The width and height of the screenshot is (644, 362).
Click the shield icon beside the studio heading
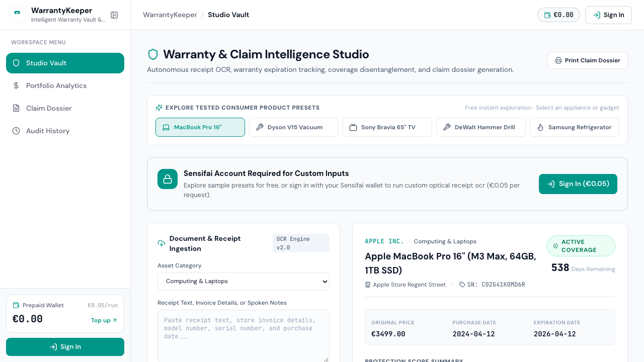(153, 54)
